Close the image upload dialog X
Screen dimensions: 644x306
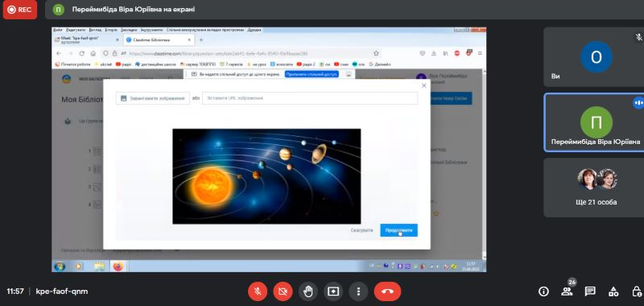pyautogui.click(x=424, y=85)
